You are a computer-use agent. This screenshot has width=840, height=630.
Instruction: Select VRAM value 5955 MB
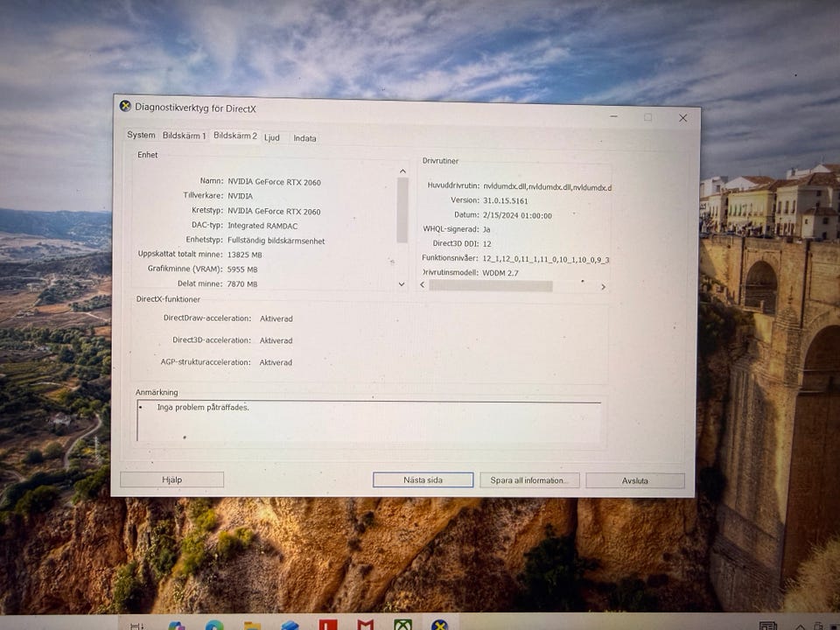click(x=242, y=269)
